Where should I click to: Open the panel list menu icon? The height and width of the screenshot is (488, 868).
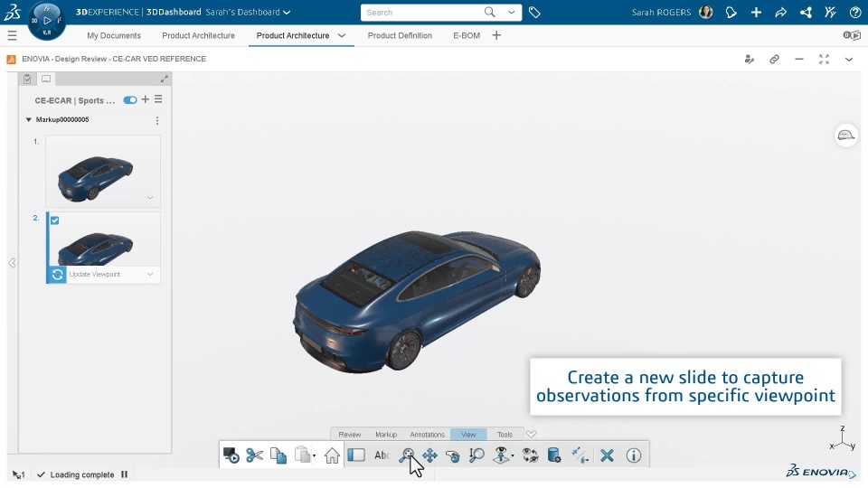point(158,99)
